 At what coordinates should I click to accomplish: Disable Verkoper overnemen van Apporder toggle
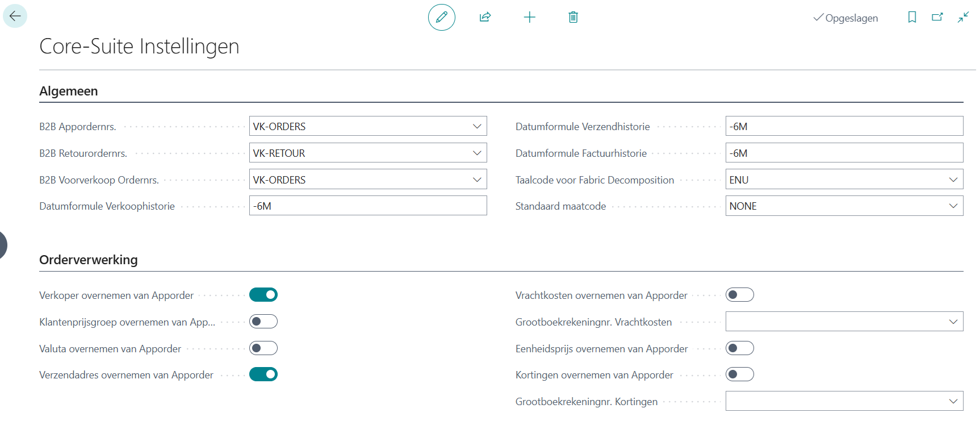(x=263, y=295)
